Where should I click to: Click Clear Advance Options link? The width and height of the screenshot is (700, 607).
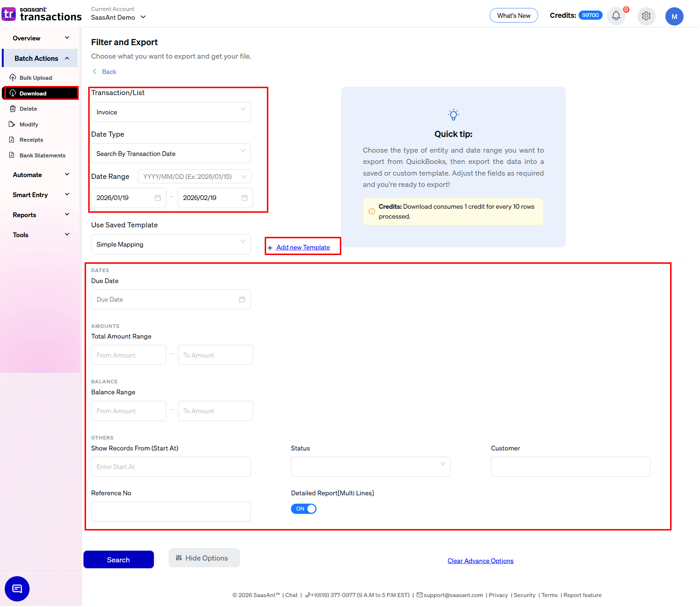(480, 561)
